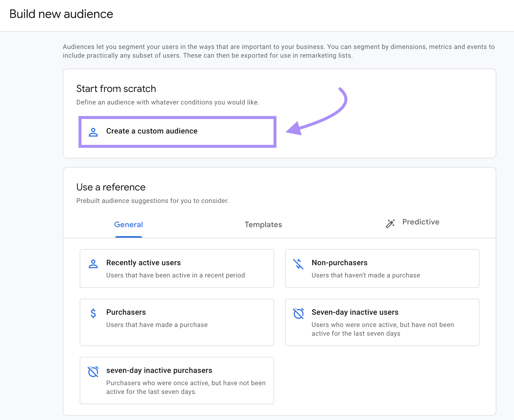Viewport: 514px width, 420px height.
Task: Select the alarm-off icon on Seven-day inactive users
Action: (298, 313)
